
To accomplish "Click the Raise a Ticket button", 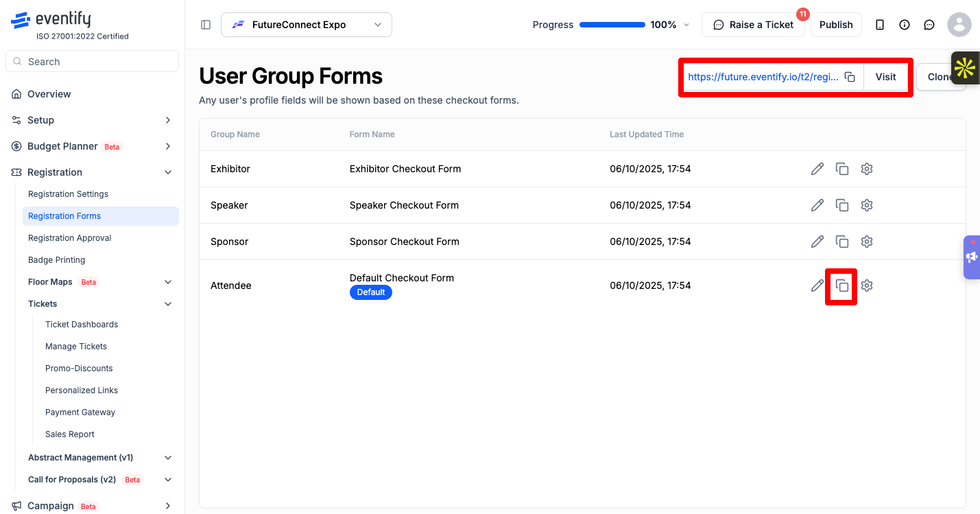I will tap(753, 25).
